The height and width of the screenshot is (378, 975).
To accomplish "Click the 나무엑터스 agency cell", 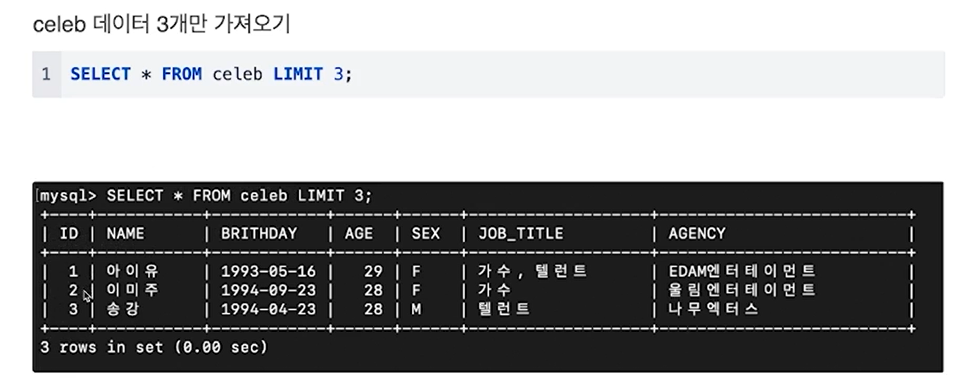I will (x=713, y=309).
